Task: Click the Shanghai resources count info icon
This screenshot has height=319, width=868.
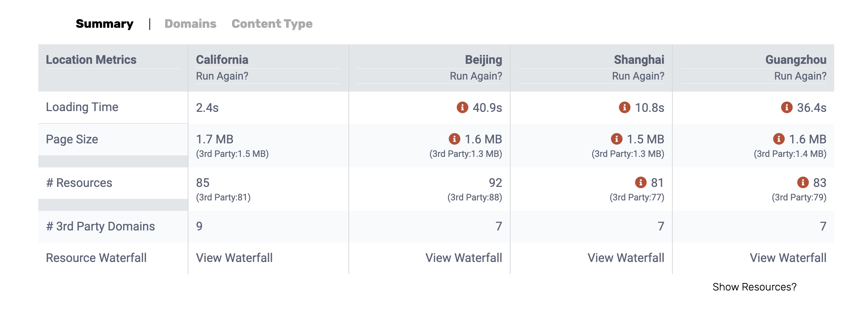Action: click(640, 182)
